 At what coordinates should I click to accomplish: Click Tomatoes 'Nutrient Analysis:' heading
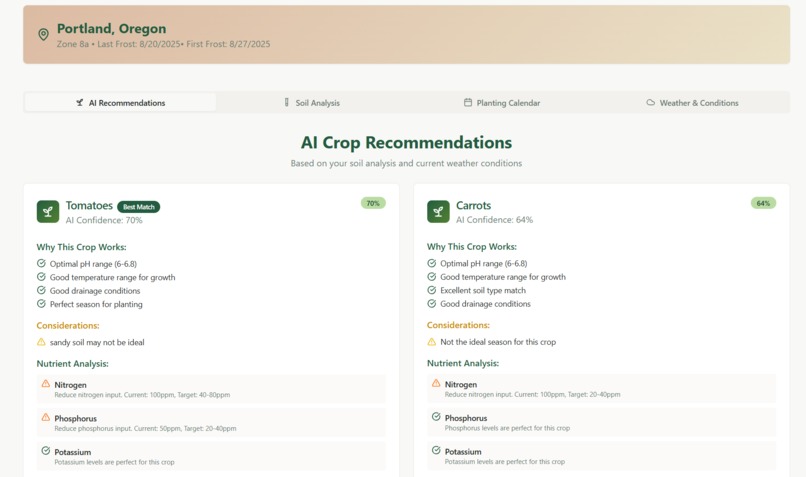pos(72,363)
